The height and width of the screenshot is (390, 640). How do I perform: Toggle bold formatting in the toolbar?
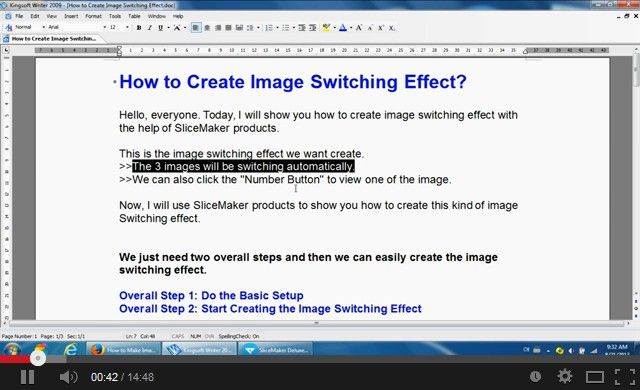tap(139, 28)
